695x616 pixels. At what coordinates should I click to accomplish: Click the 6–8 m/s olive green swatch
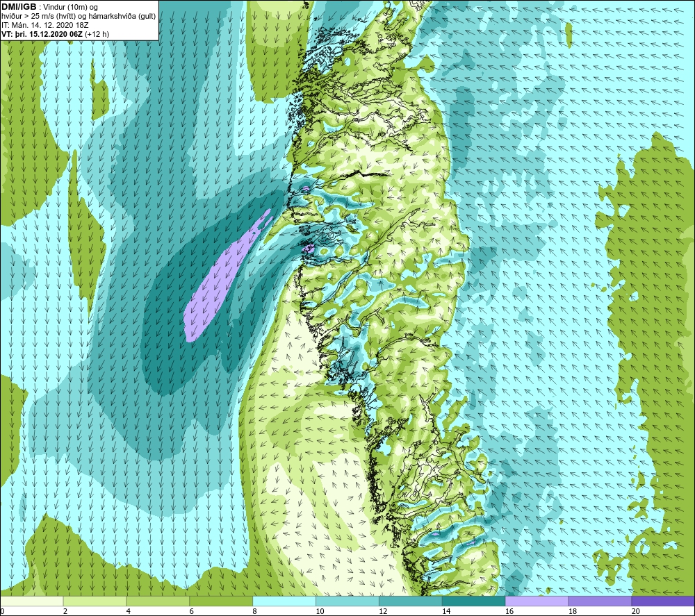pyautogui.click(x=221, y=601)
